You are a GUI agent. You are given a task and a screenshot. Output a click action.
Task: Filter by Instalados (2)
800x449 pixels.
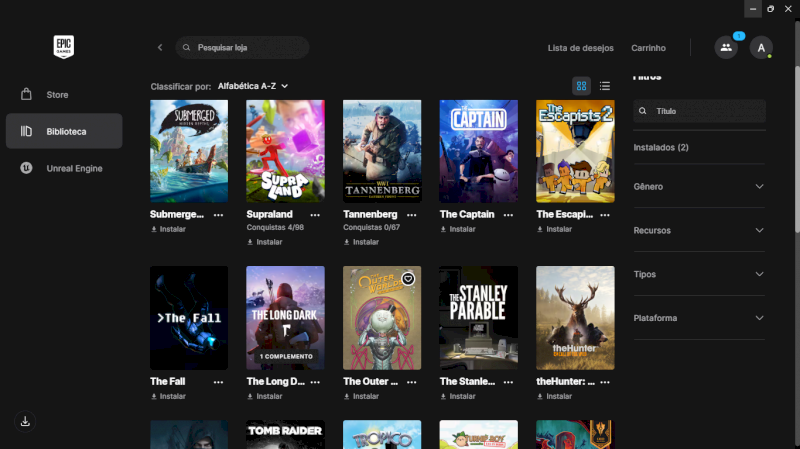(x=661, y=147)
